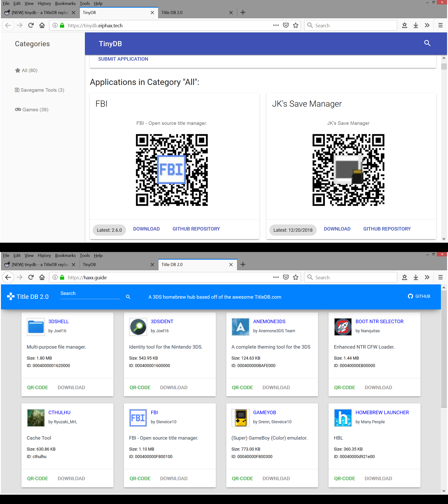Click DOWNLOAD on the tinydb FBI card
Image resolution: width=448 pixels, height=504 pixels.
pyautogui.click(x=147, y=229)
